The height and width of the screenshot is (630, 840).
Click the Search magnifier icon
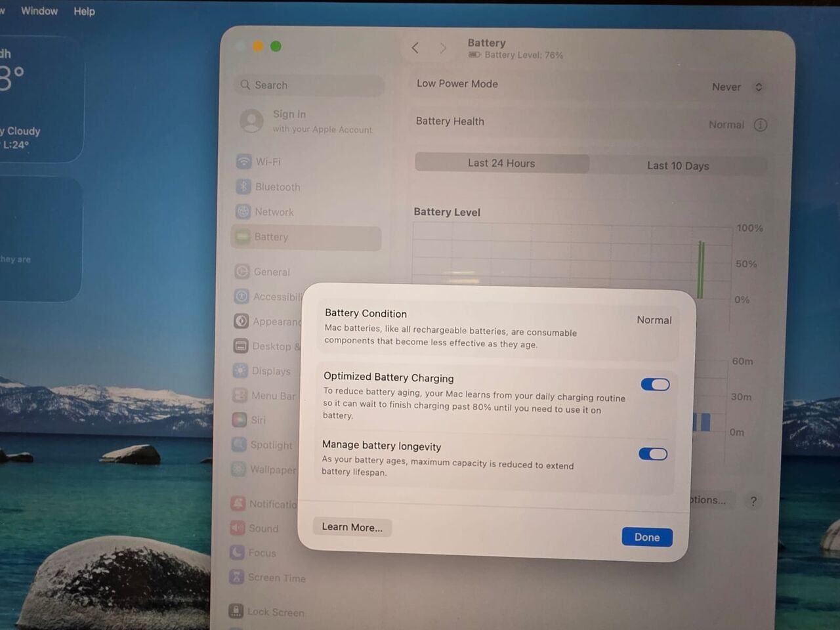pyautogui.click(x=245, y=85)
